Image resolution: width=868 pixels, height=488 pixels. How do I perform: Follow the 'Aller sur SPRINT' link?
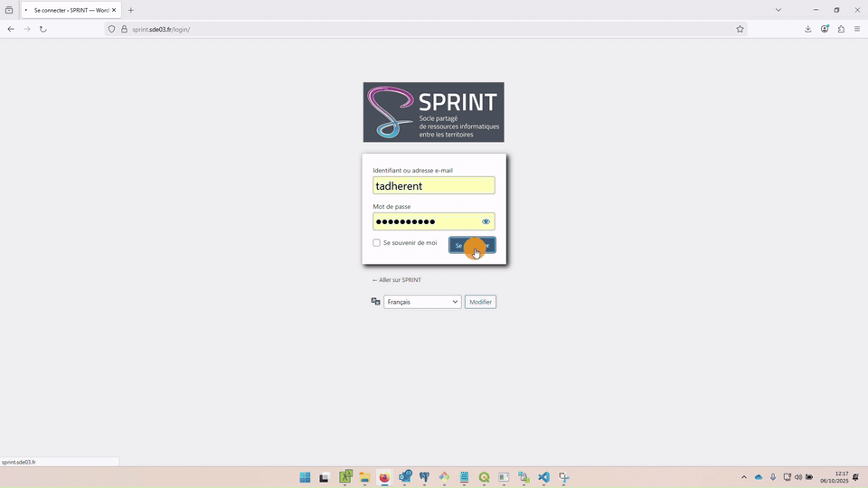(397, 280)
